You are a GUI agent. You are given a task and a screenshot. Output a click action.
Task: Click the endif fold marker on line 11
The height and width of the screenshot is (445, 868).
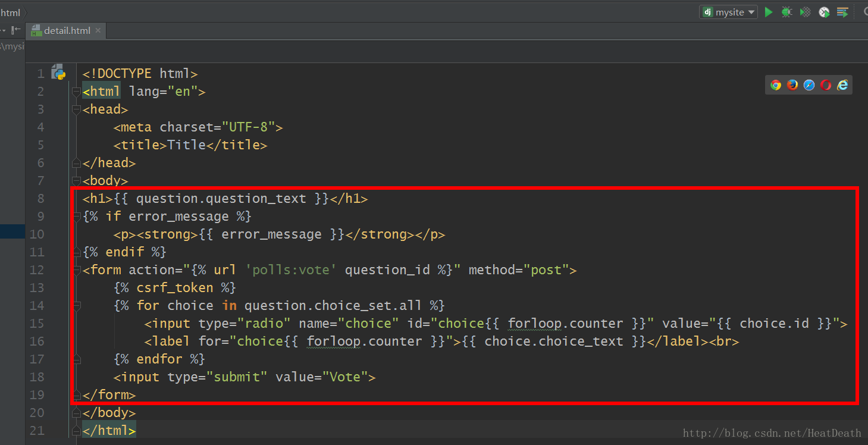76,252
